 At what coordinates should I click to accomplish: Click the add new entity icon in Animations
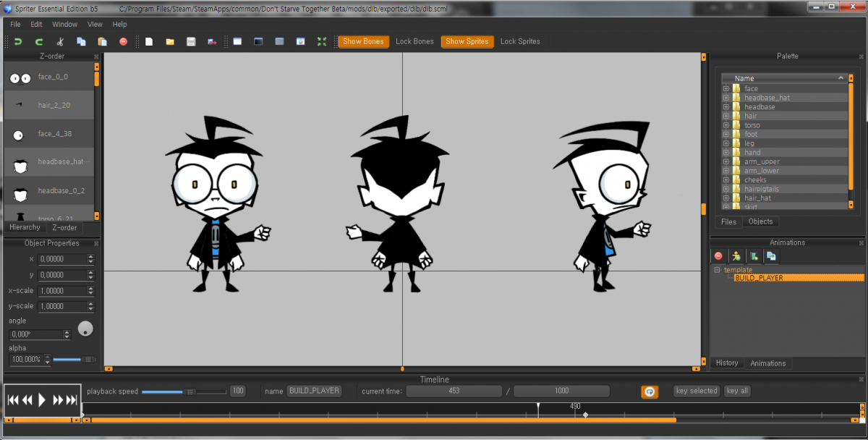pos(736,256)
